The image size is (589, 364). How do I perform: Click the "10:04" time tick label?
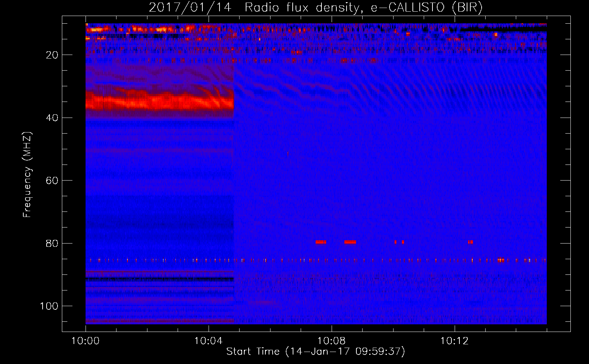[x=208, y=341]
